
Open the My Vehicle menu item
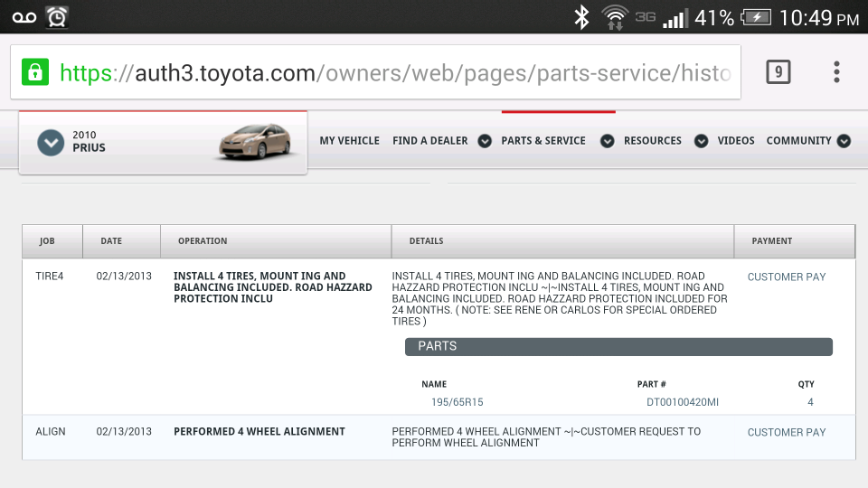click(x=349, y=141)
